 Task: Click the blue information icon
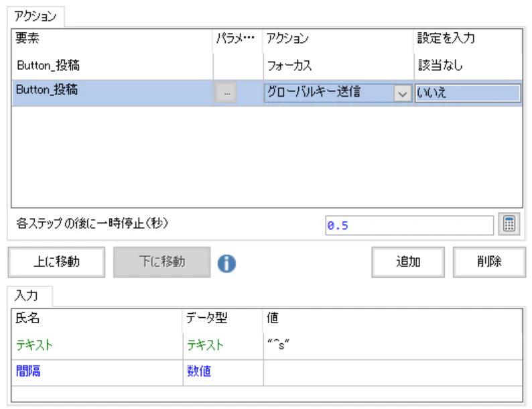226,263
